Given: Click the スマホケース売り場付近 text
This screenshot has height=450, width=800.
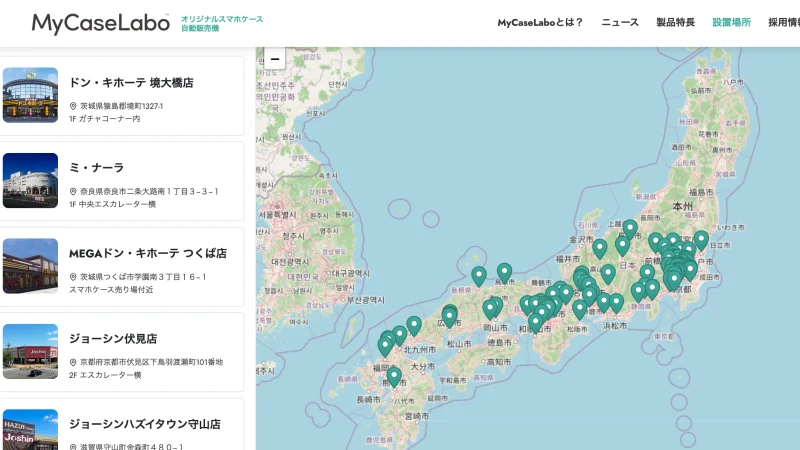Looking at the screenshot, I should pyautogui.click(x=111, y=289).
